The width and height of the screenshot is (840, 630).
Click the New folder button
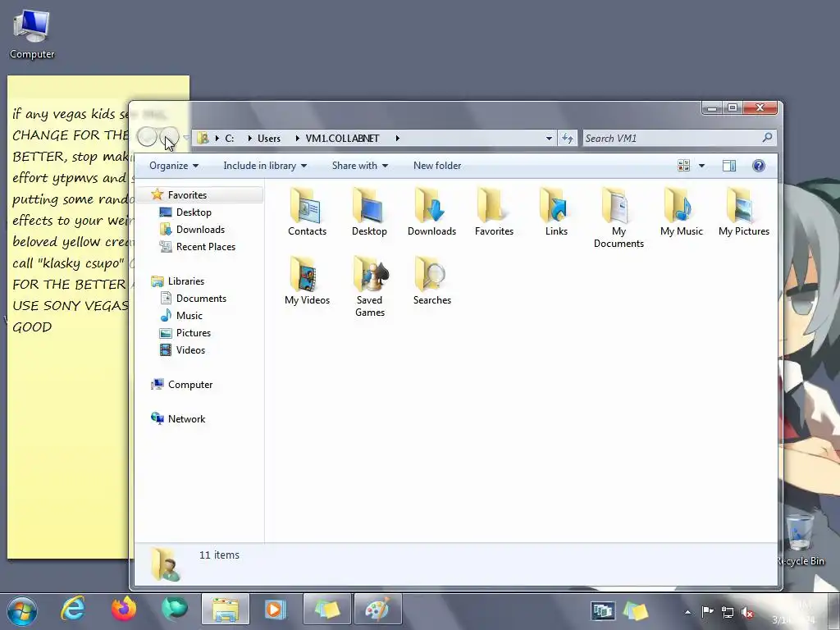click(437, 166)
